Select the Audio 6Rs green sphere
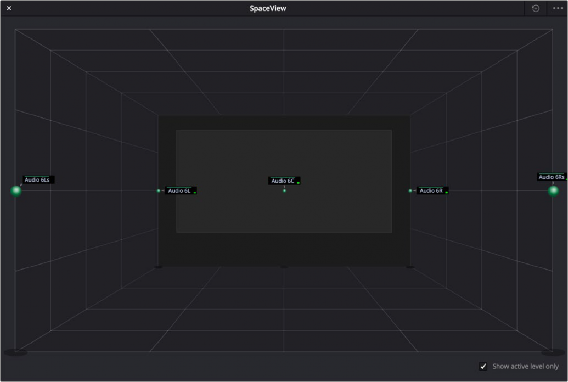Image resolution: width=568 pixels, height=382 pixels. 553,191
